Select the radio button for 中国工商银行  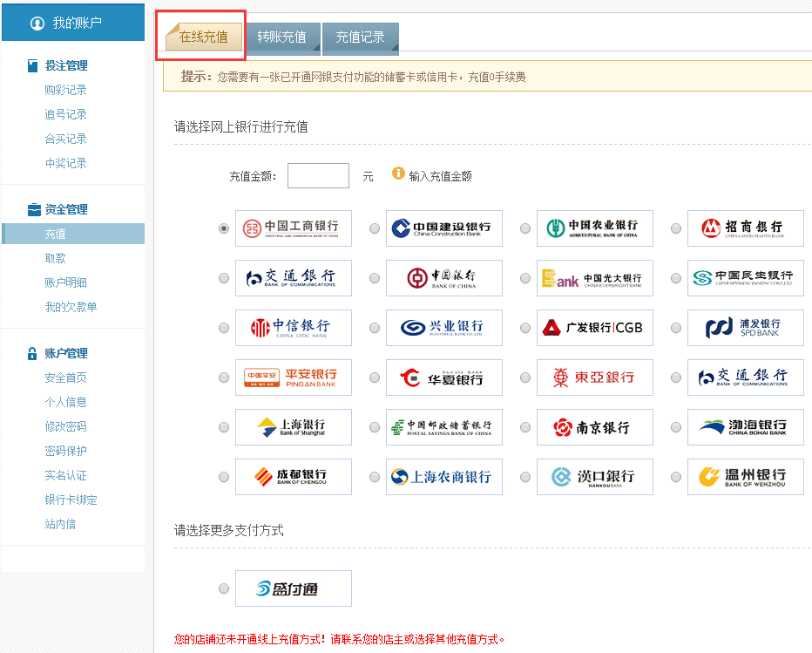pos(224,228)
